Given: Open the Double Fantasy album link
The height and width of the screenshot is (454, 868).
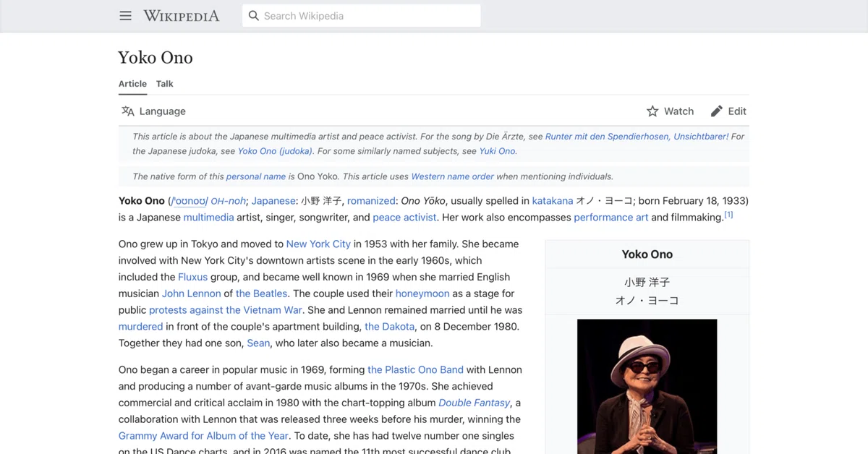Looking at the screenshot, I should pos(475,403).
